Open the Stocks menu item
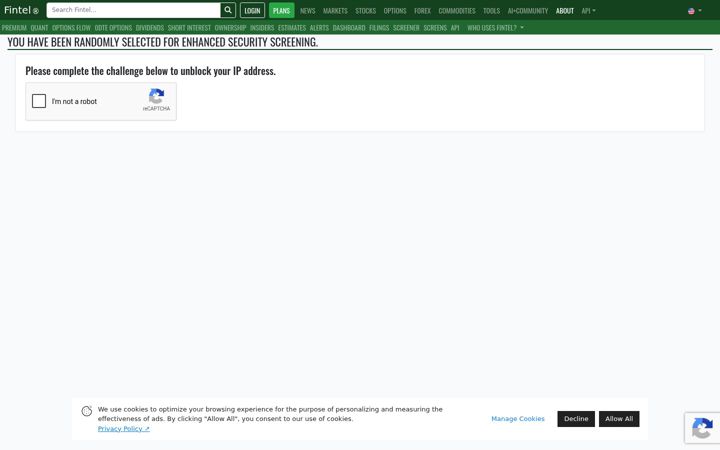Screen dimensions: 720x450 tap(366, 11)
